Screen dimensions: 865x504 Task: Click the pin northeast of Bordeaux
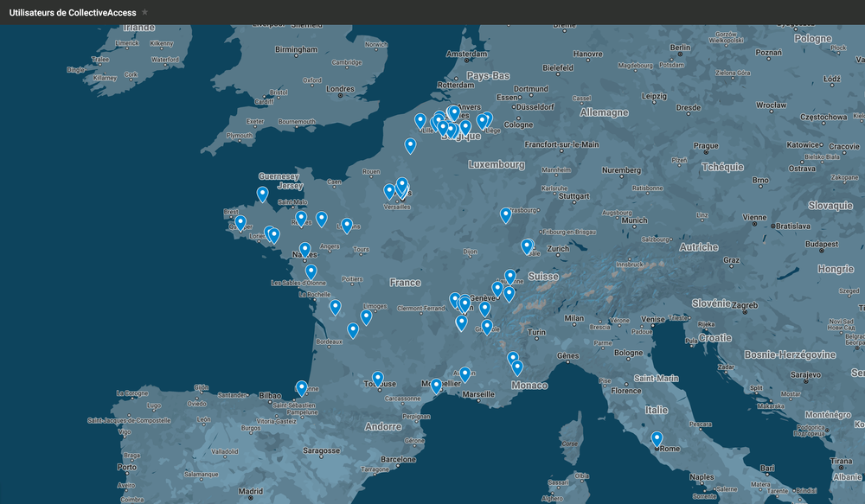(353, 329)
